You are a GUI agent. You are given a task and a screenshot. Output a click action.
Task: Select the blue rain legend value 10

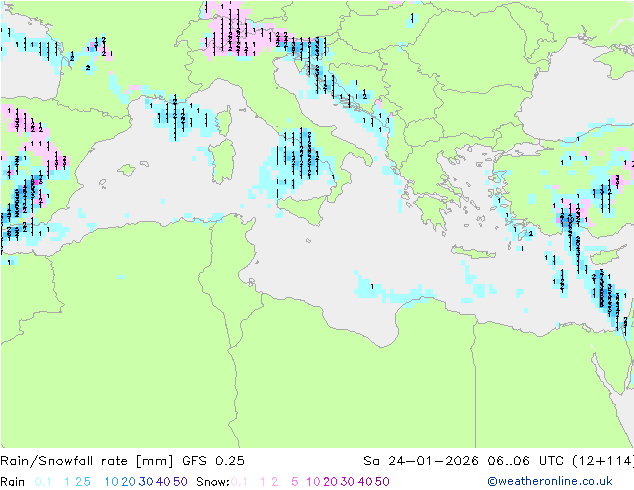pyautogui.click(x=112, y=482)
